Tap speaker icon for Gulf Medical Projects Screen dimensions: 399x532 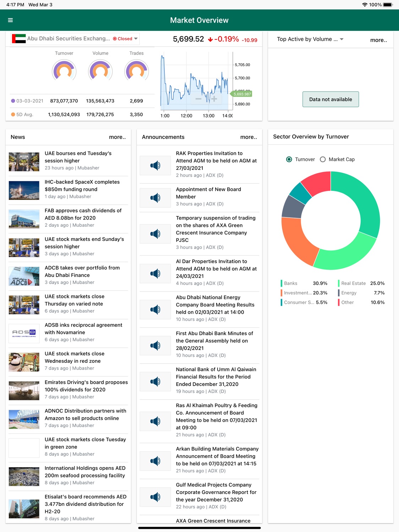[x=155, y=497]
